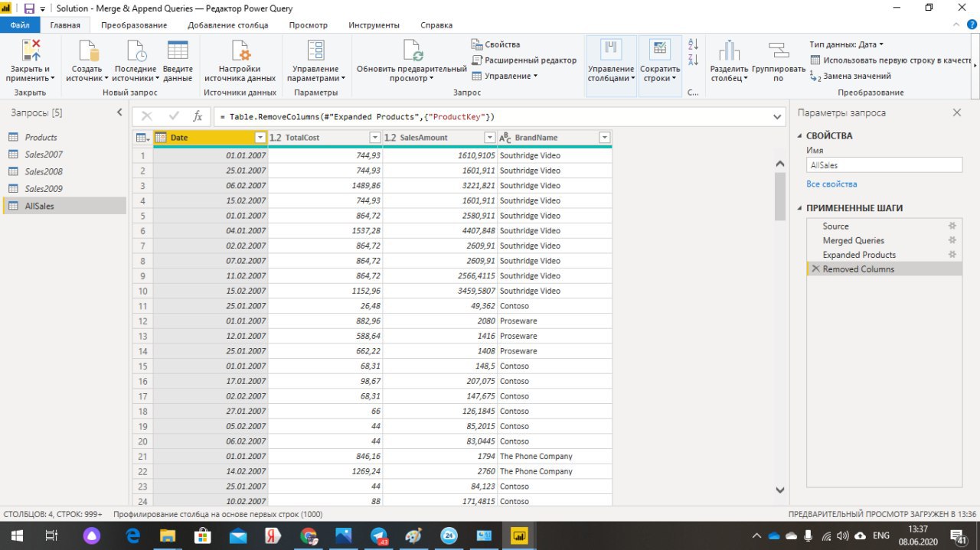Click Use First Row as Headers

coord(890,60)
